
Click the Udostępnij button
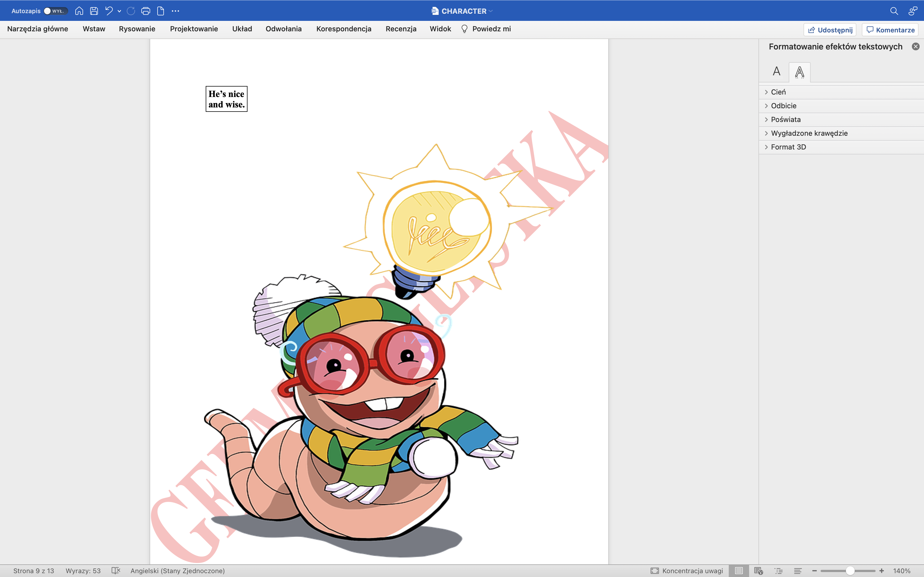click(830, 30)
